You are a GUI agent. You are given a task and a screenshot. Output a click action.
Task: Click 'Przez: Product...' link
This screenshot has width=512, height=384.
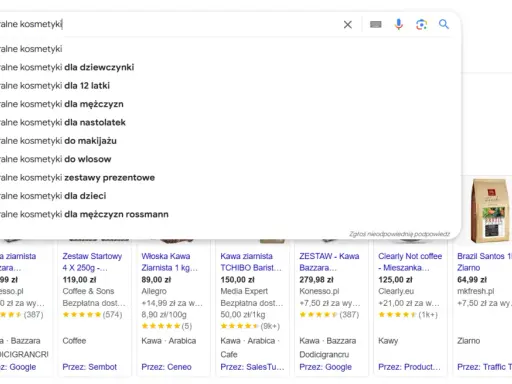409,367
